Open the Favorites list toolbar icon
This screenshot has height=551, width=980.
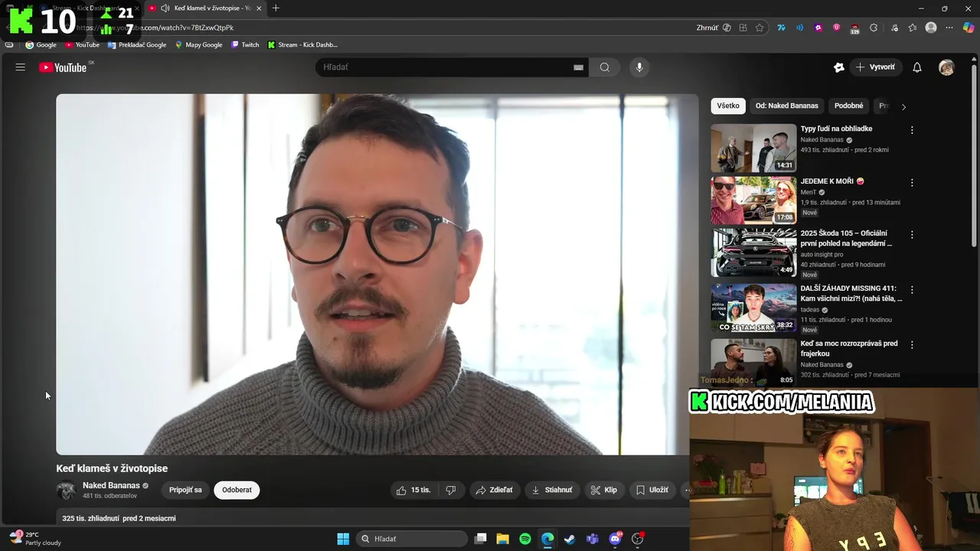point(913,28)
